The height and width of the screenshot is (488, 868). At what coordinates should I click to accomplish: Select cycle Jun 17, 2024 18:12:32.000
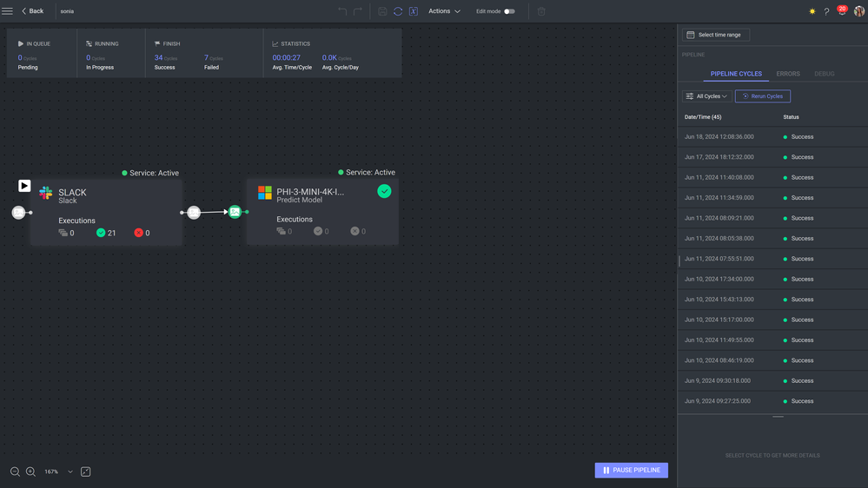[x=772, y=157]
